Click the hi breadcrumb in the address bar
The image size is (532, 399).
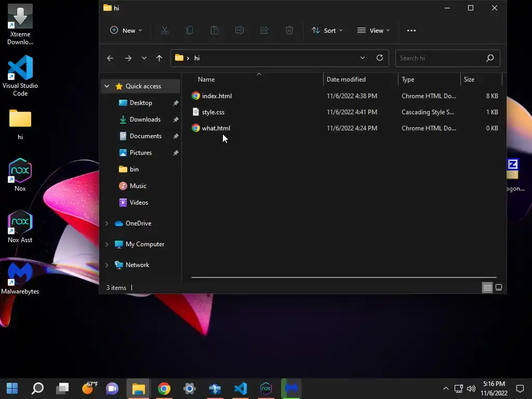tap(197, 58)
